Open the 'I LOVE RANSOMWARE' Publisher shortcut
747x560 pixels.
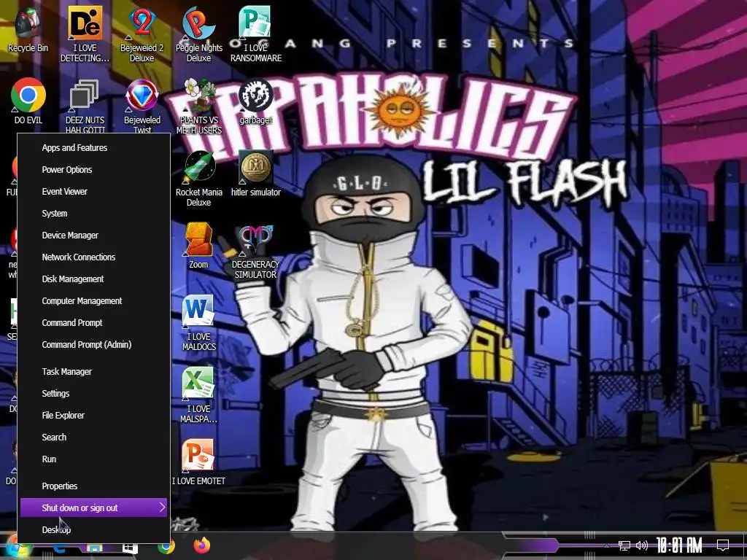256,34
